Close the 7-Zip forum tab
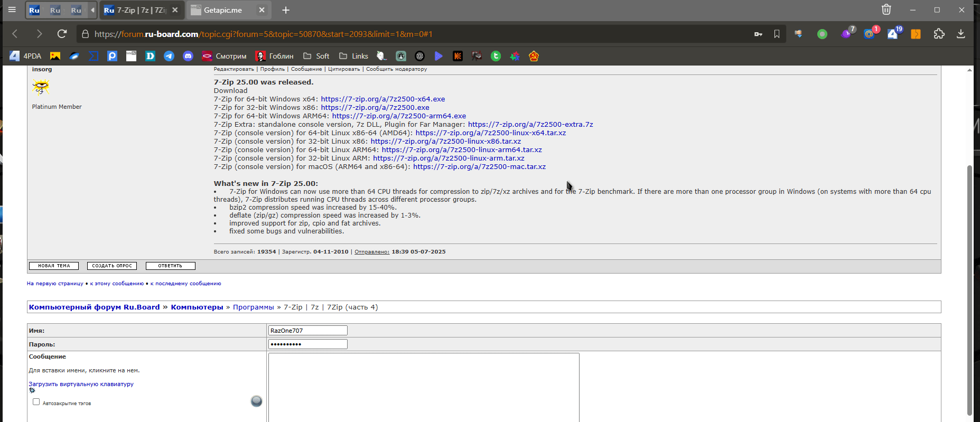The height and width of the screenshot is (422, 980). click(x=175, y=10)
